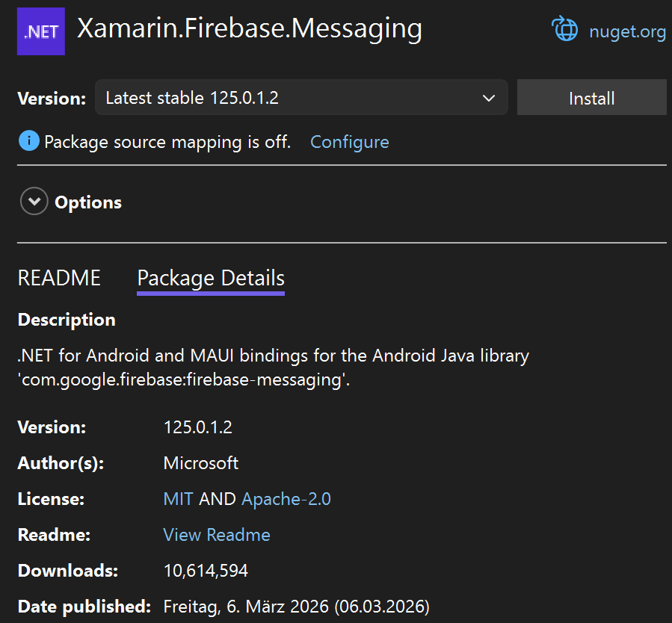The width and height of the screenshot is (672, 623).
Task: Open the Configure package source mapping link
Action: coord(350,142)
